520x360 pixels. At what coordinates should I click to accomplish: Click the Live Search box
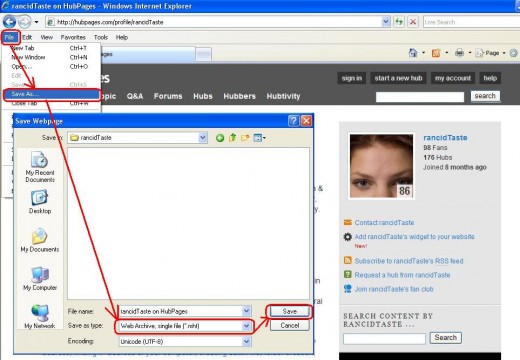coord(471,22)
